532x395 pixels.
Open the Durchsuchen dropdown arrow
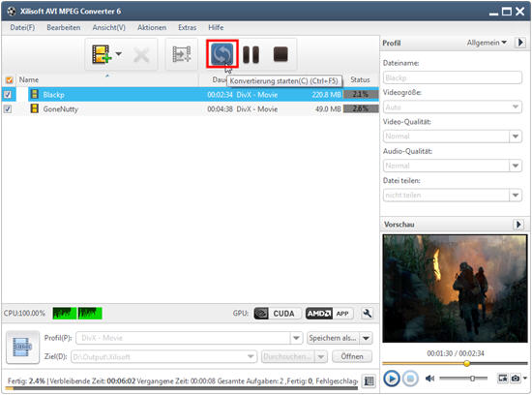[321, 357]
